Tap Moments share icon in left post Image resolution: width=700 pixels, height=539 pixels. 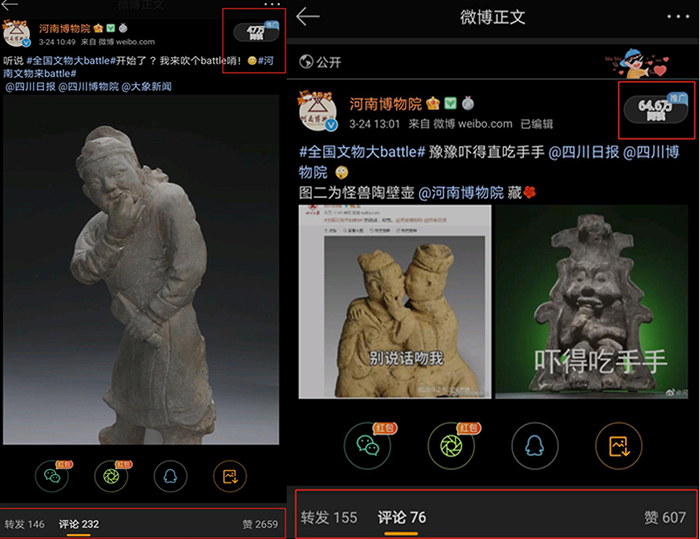pos(111,476)
